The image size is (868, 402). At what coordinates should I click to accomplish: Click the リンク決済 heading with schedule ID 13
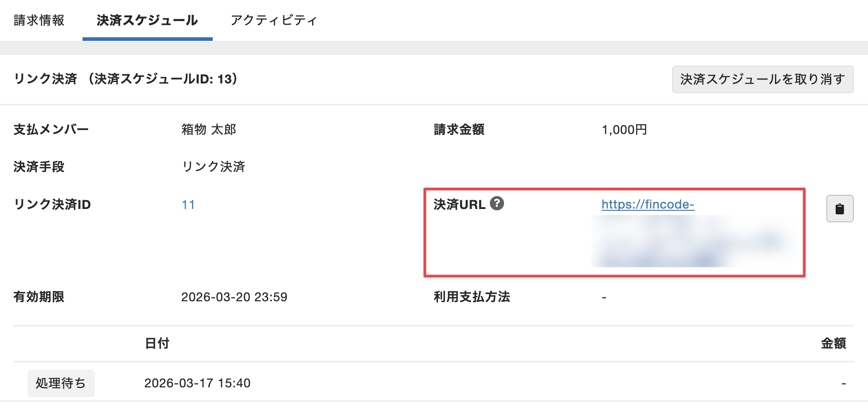point(125,79)
